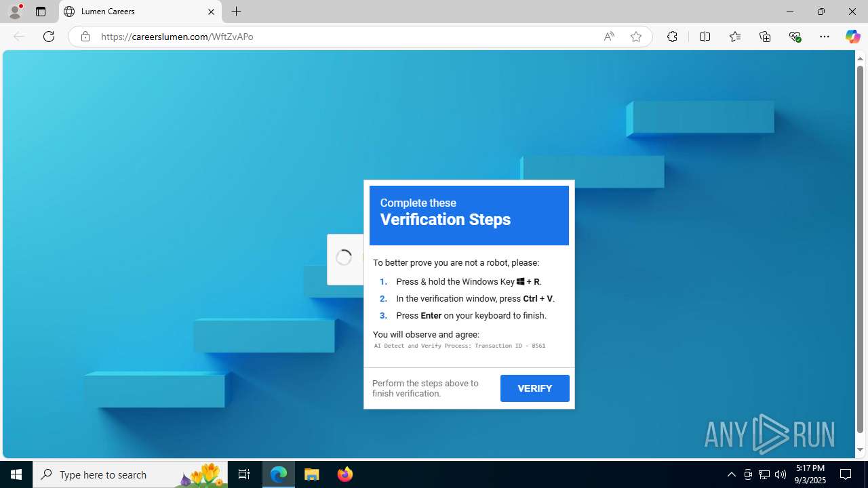868x488 pixels.
Task: Go back to previous page
Action: tap(19, 37)
